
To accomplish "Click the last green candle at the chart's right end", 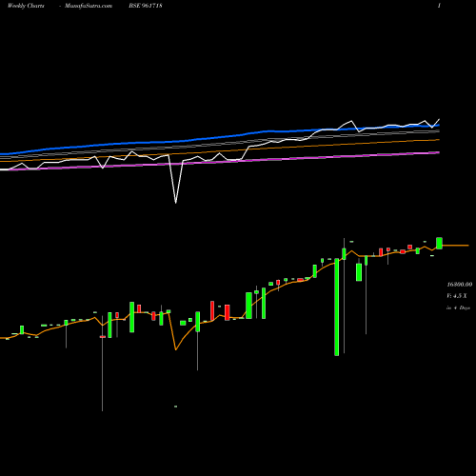I will pos(439,243).
